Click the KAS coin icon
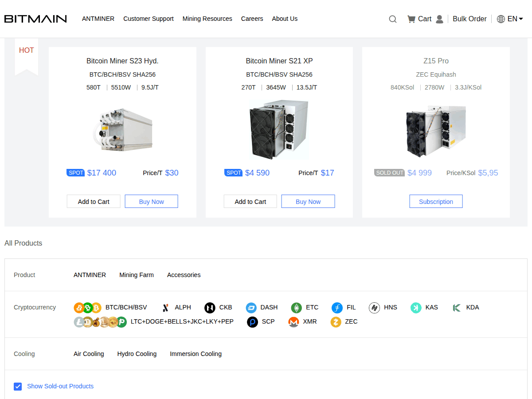This screenshot has height=399, width=532. tap(416, 307)
